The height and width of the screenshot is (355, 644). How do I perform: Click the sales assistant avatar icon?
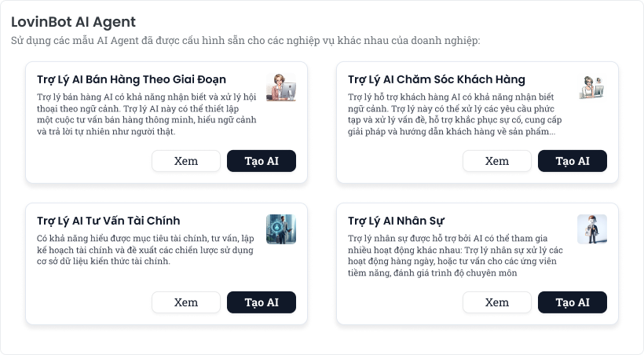[x=281, y=86]
